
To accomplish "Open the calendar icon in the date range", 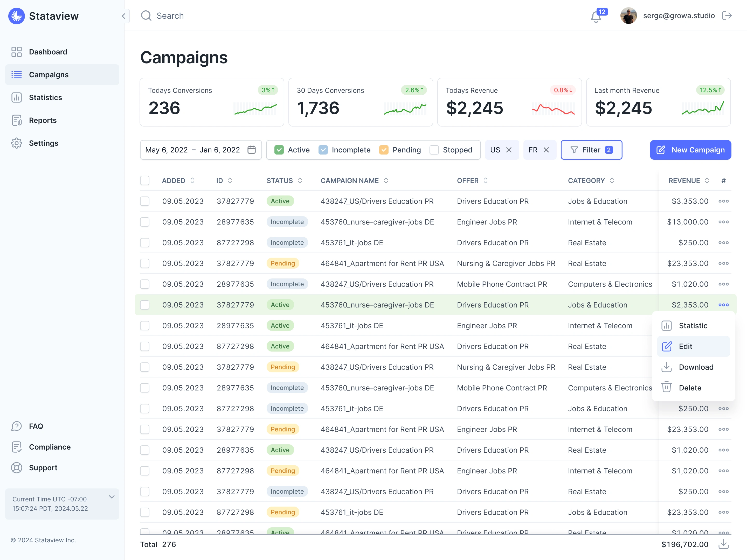I will pos(252,150).
